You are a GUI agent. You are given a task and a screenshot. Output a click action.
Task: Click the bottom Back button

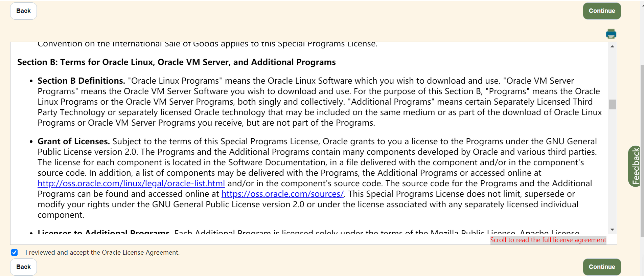[23, 267]
